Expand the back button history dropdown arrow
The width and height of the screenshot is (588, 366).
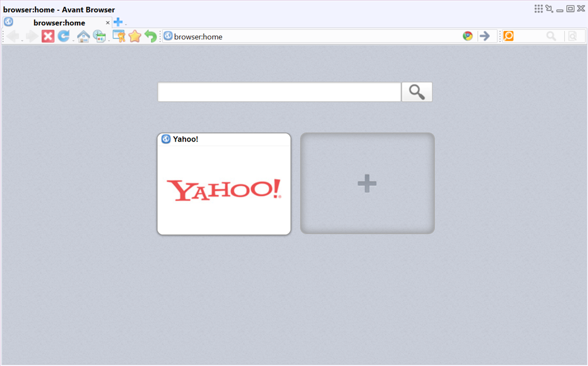[x=22, y=41]
